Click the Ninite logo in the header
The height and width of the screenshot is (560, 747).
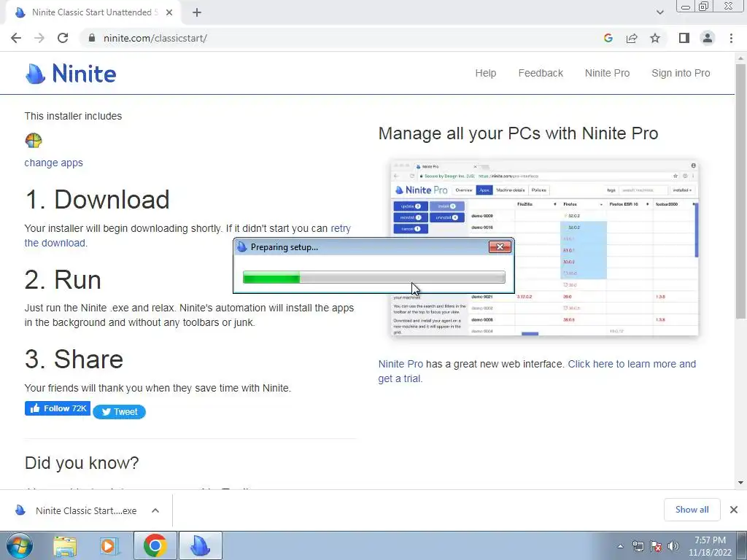pyautogui.click(x=71, y=74)
